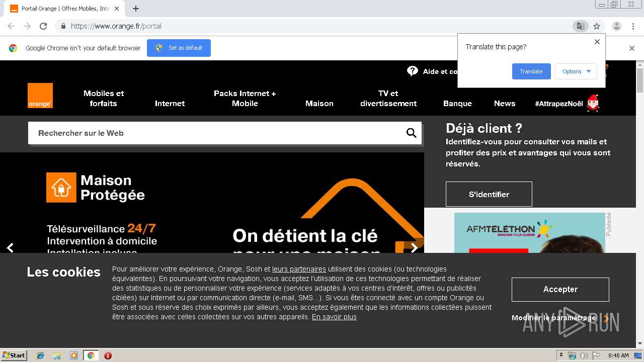Accept cookies with Accepter button
The width and height of the screenshot is (644, 362).
(x=560, y=289)
